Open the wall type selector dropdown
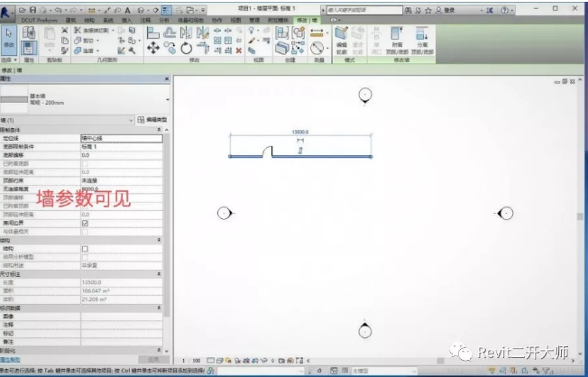The width and height of the screenshot is (588, 377). click(x=167, y=99)
